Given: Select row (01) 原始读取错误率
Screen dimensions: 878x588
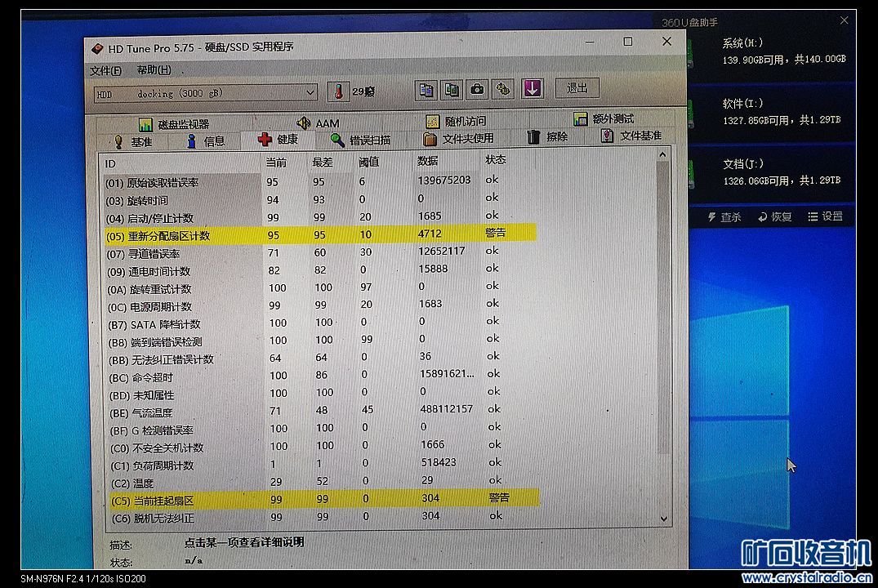Looking at the screenshot, I should click(319, 181).
